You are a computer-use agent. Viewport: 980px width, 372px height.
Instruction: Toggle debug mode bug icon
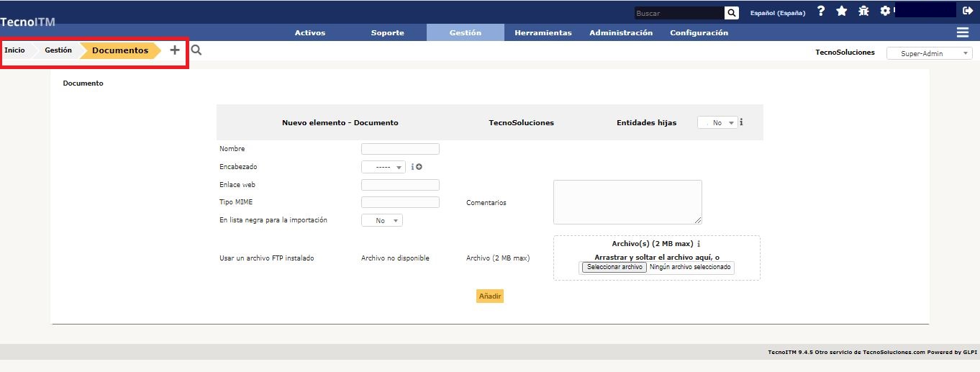pyautogui.click(x=863, y=12)
